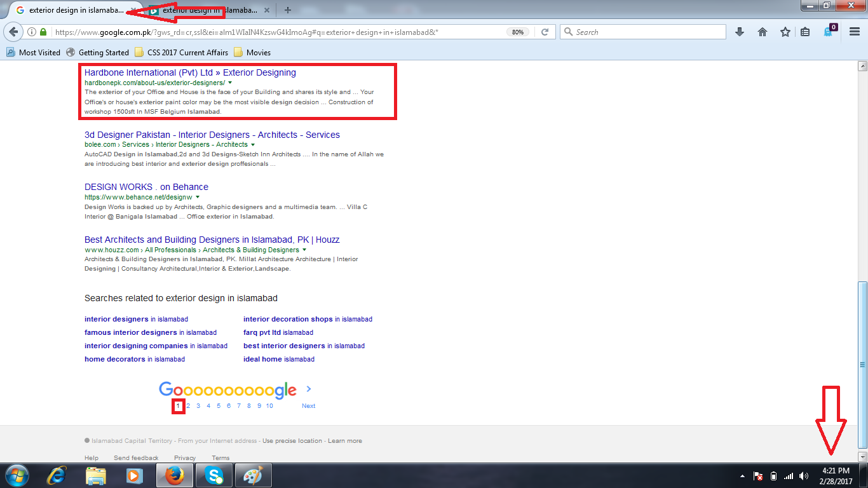Screen dimensions: 868x488
Task: Click the Next results link
Action: [308, 405]
